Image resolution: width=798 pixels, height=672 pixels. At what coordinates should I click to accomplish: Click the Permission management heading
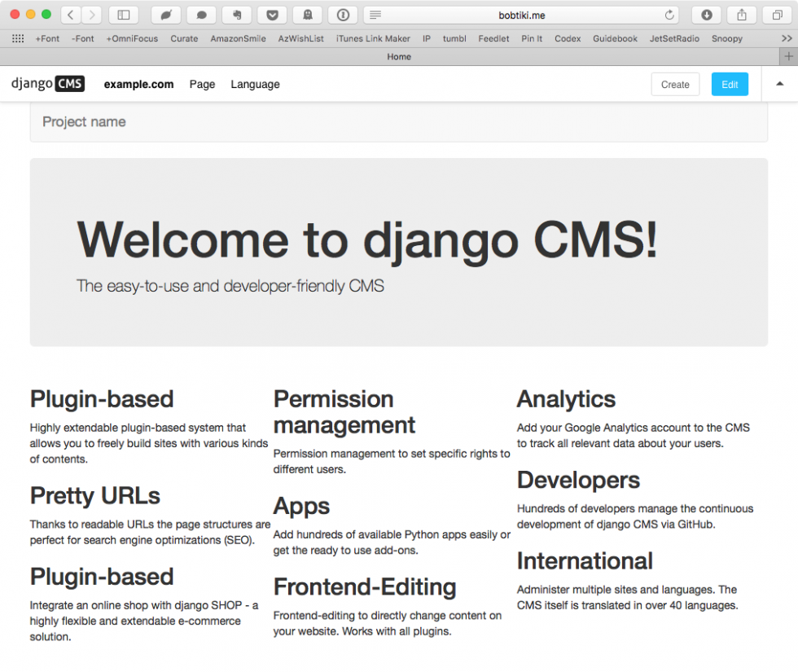(344, 412)
